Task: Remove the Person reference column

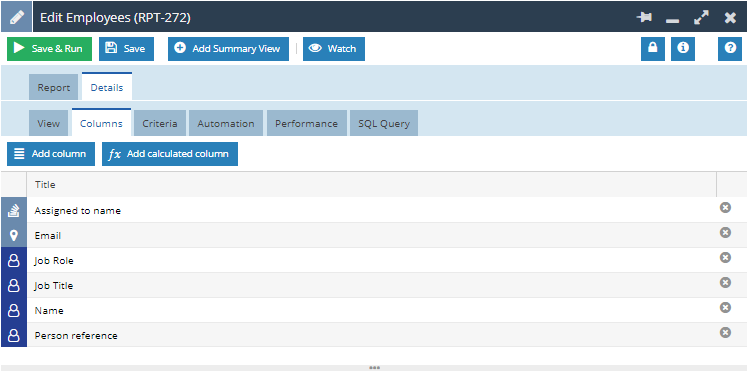Action: click(x=726, y=332)
